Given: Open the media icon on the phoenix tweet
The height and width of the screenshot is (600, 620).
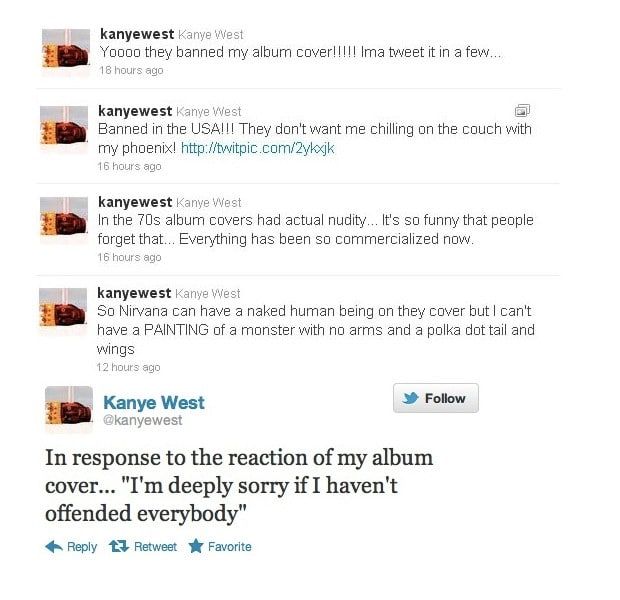Looking at the screenshot, I should coord(522,111).
